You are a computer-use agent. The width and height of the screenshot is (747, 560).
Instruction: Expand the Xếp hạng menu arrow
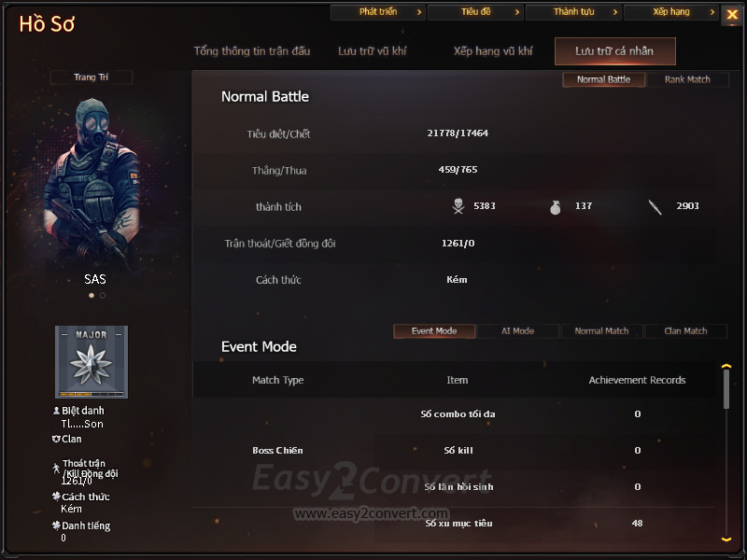coord(712,12)
